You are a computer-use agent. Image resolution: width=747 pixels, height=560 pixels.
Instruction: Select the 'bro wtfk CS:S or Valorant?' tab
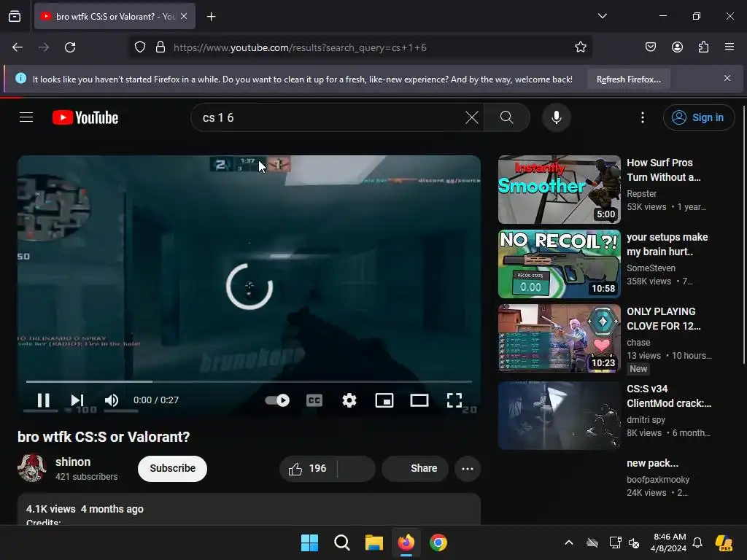[115, 16]
